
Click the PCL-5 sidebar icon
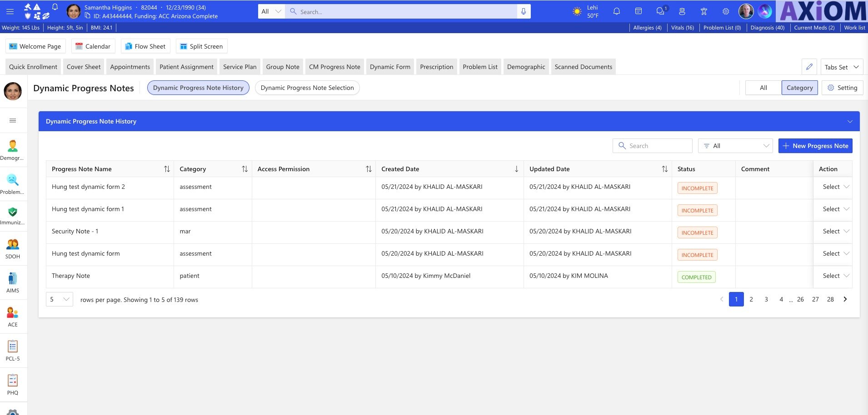tap(13, 351)
